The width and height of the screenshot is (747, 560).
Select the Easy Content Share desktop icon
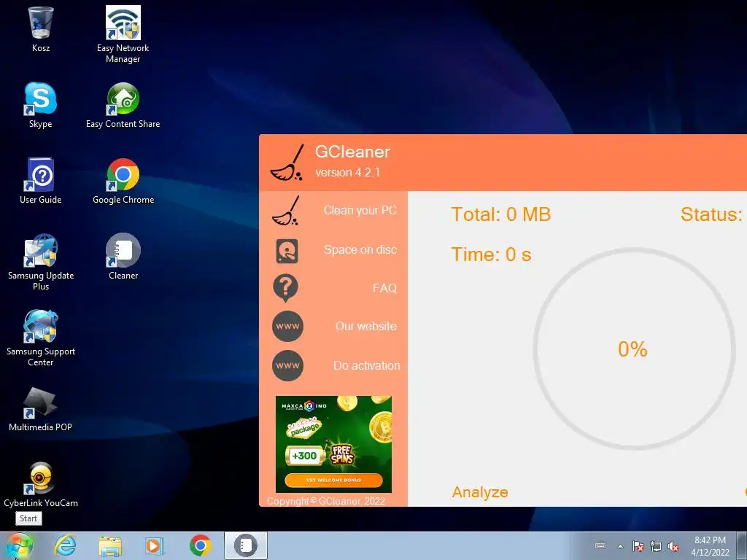(123, 105)
